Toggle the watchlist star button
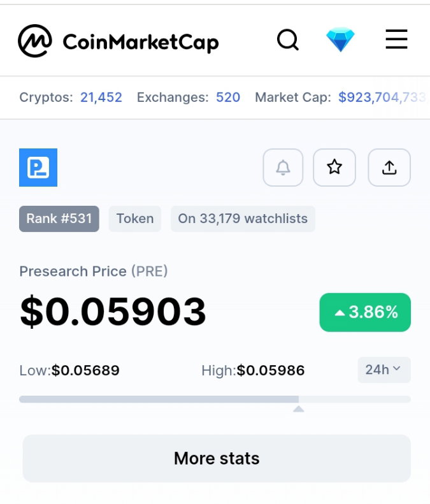 point(334,168)
